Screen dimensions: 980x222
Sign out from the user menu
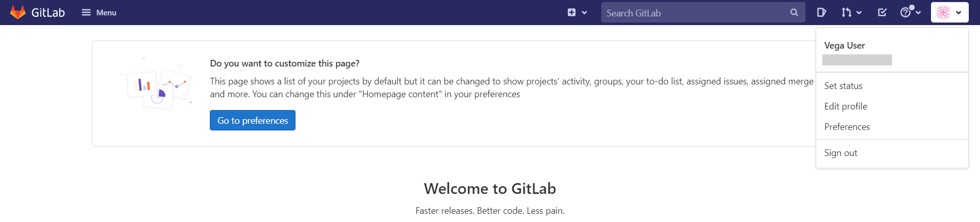tap(841, 153)
